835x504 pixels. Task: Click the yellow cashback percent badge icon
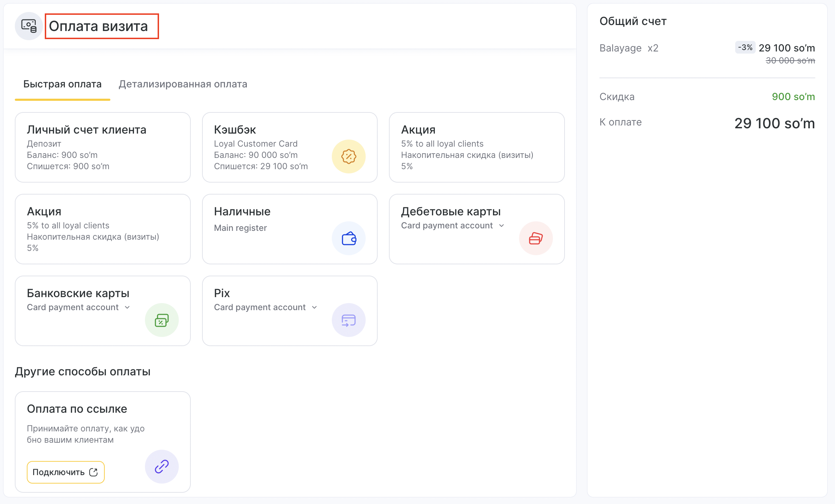tap(348, 156)
